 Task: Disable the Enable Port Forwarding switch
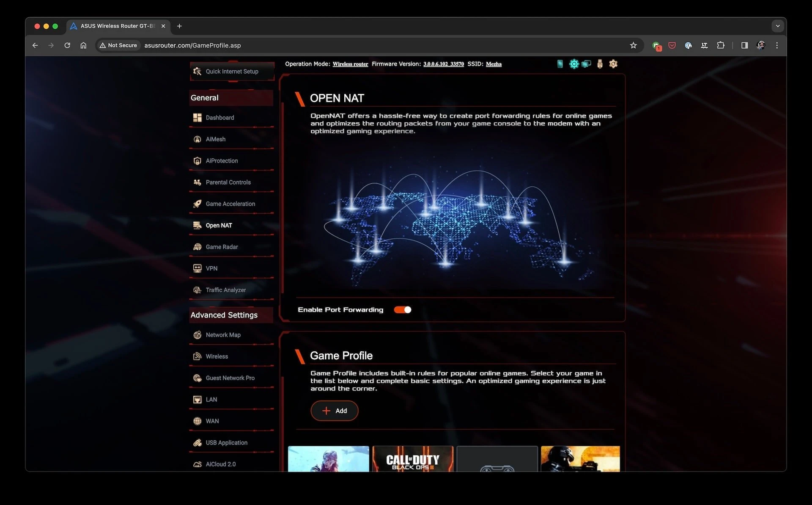[x=403, y=310]
